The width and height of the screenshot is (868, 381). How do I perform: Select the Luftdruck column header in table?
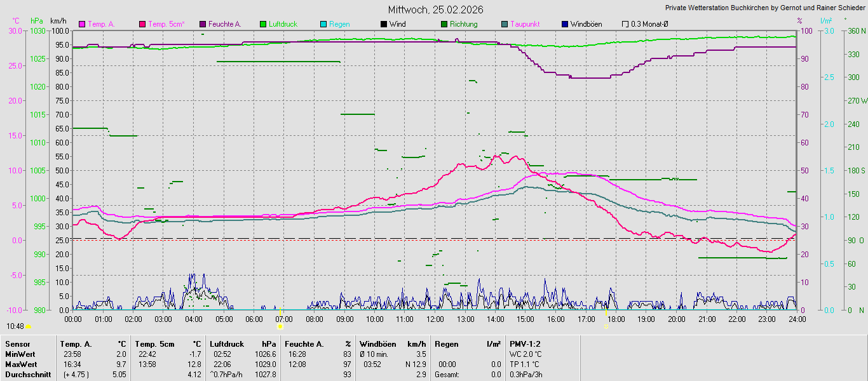click(x=226, y=344)
